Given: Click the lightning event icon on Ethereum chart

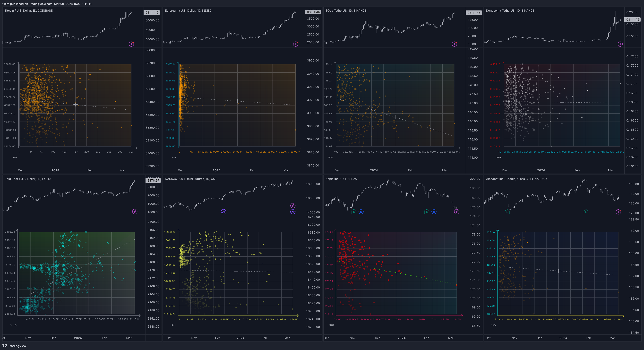Looking at the screenshot, I should (295, 44).
